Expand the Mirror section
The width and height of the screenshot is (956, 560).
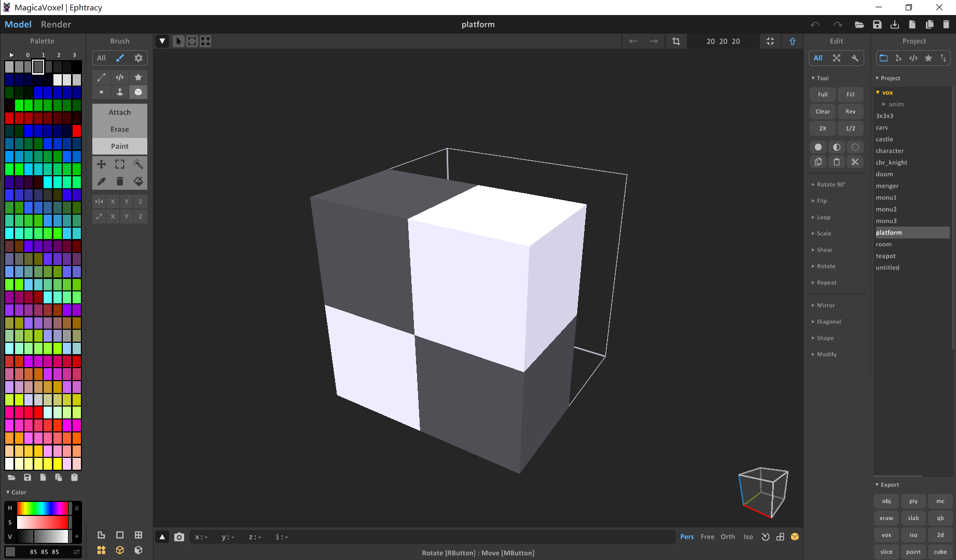tap(825, 305)
